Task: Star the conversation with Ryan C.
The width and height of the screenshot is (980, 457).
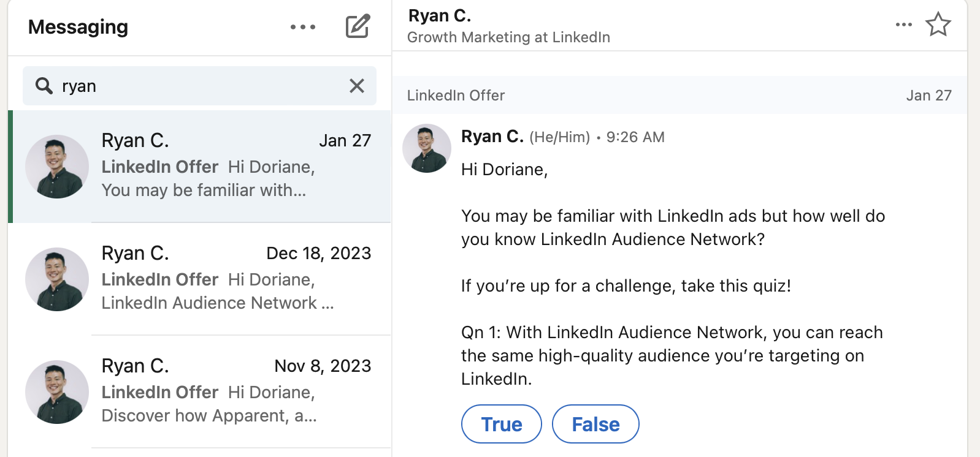Action: point(938,25)
